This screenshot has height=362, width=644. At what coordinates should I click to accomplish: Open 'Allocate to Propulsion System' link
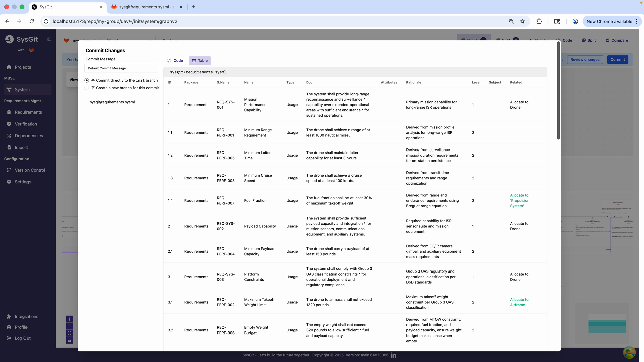click(519, 200)
